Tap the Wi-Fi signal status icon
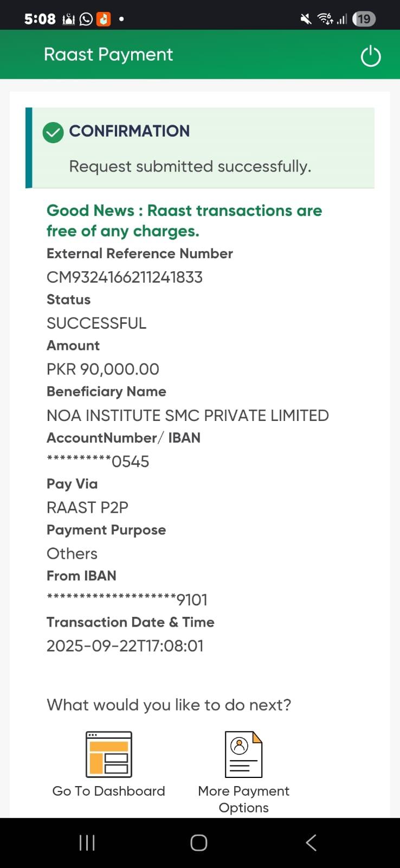400x868 pixels. click(325, 20)
